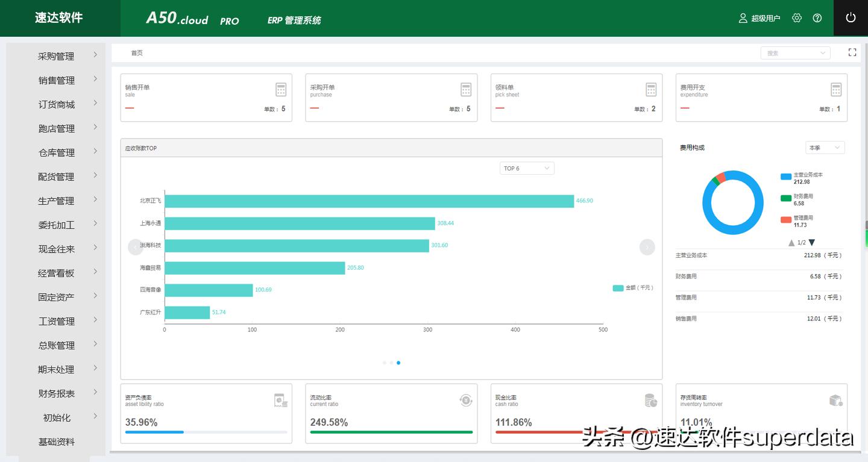Open the settings gear in top bar

[797, 17]
